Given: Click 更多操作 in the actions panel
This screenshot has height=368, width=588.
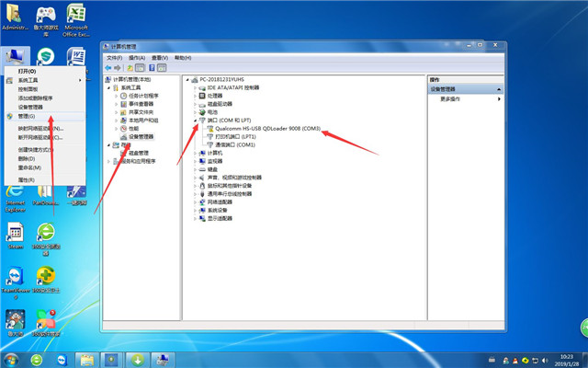Looking at the screenshot, I should [x=450, y=98].
